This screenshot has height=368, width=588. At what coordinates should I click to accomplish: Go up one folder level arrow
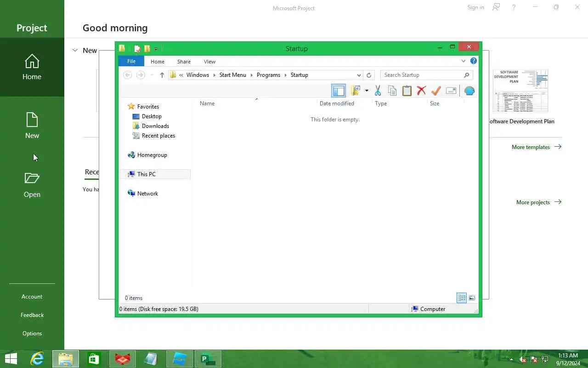tap(162, 75)
